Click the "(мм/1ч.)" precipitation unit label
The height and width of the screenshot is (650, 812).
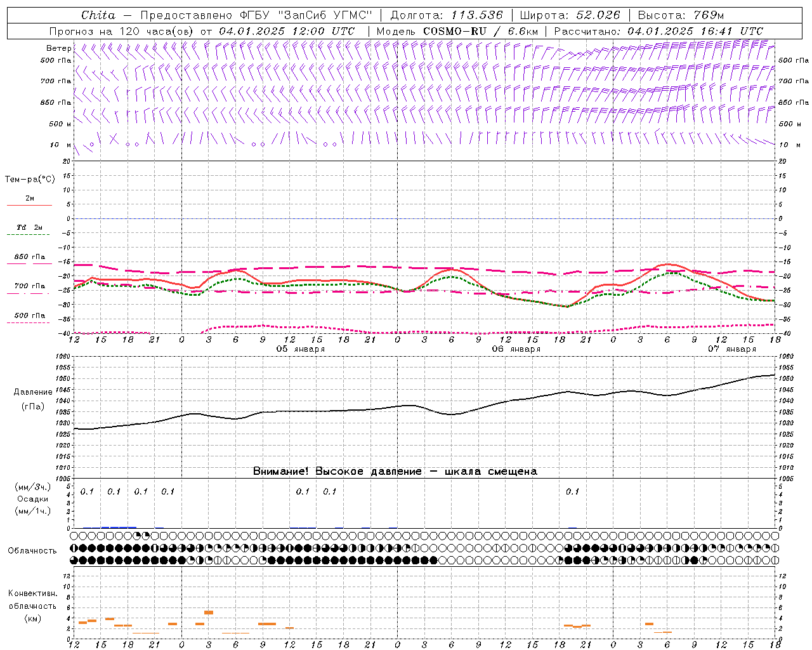[x=33, y=511]
